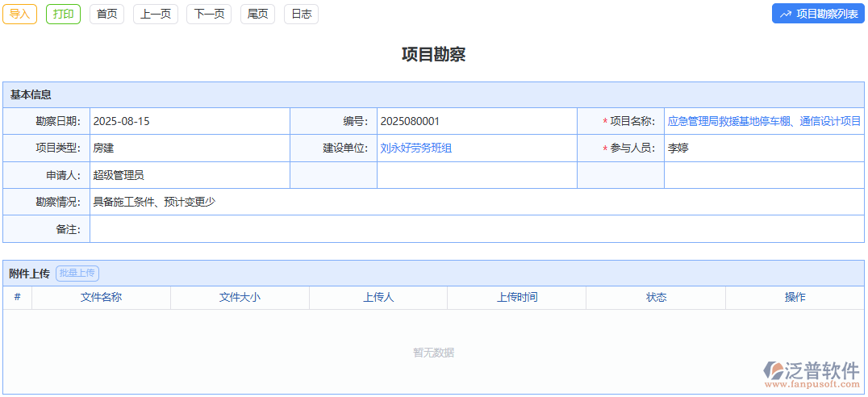Click the 申请人 value 超级管理员
Viewport: 868px width, 397px height.
coord(119,175)
